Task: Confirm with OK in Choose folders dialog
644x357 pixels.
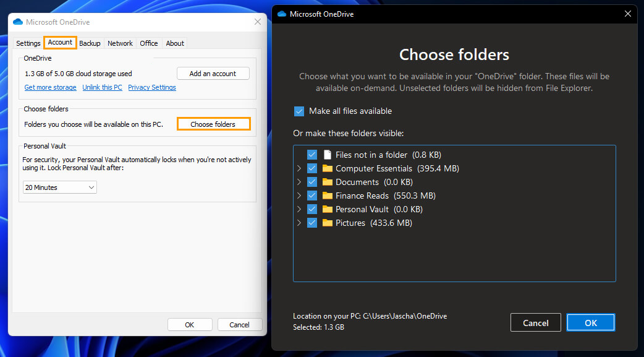Action: coord(591,323)
